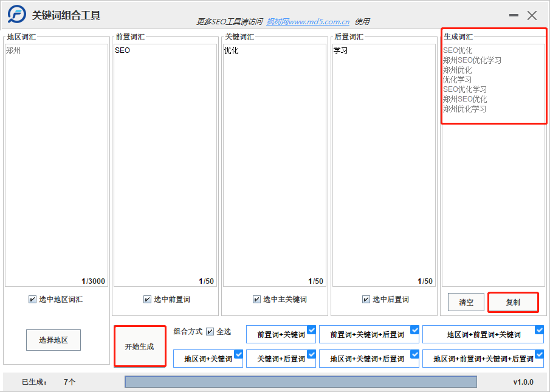550x392 pixels.
Task: Click the 选择地区 button
Action: coord(53,340)
